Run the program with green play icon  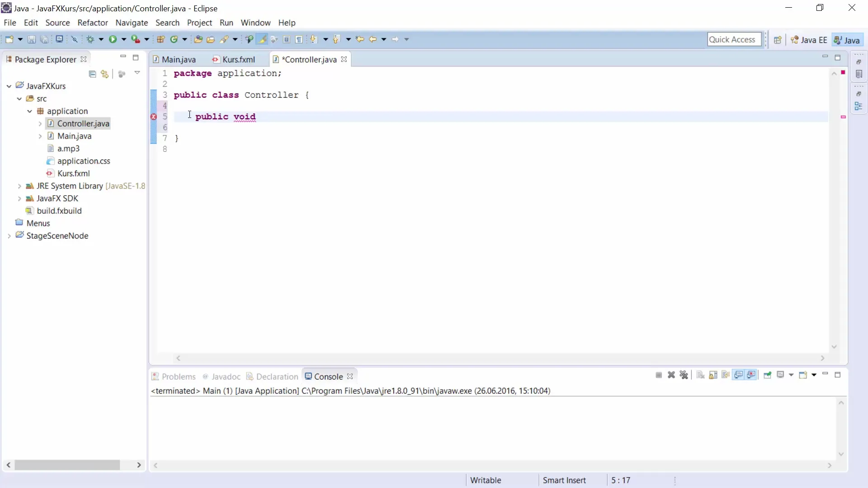click(113, 39)
